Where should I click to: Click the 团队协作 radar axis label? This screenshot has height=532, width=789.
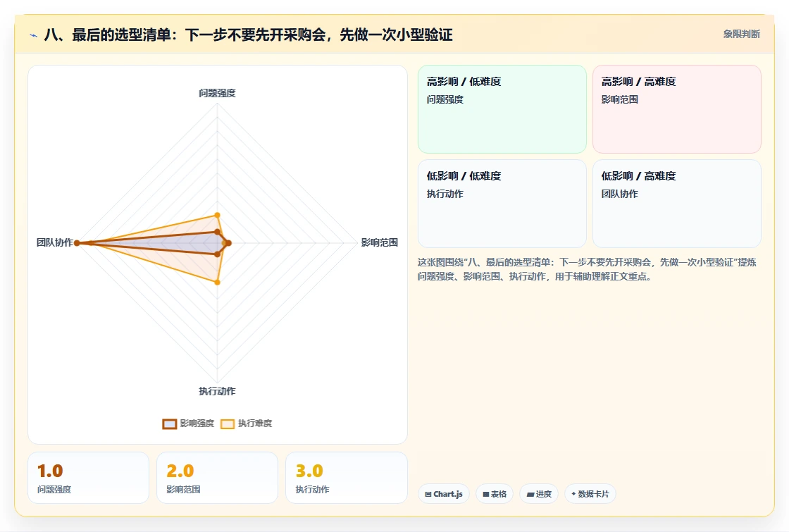coord(55,242)
